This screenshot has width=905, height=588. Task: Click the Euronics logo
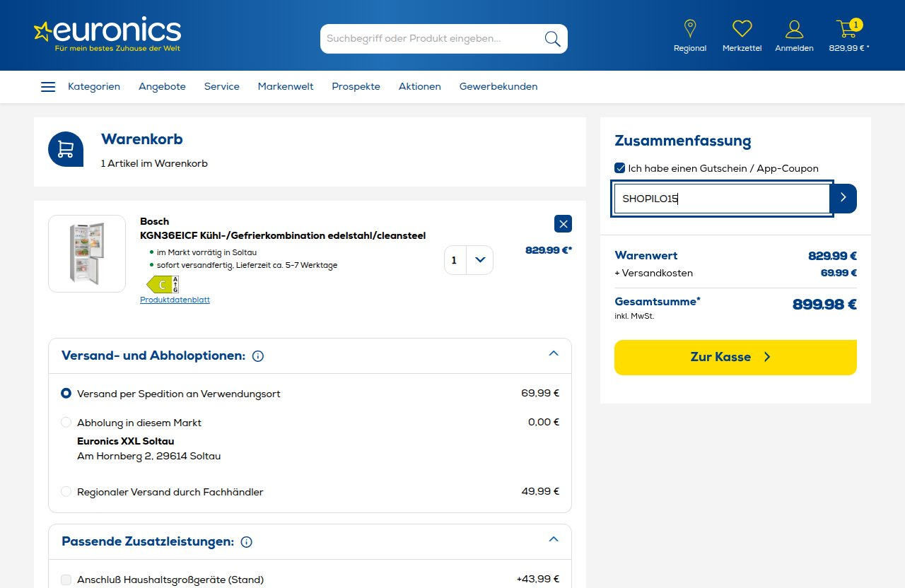point(107,35)
